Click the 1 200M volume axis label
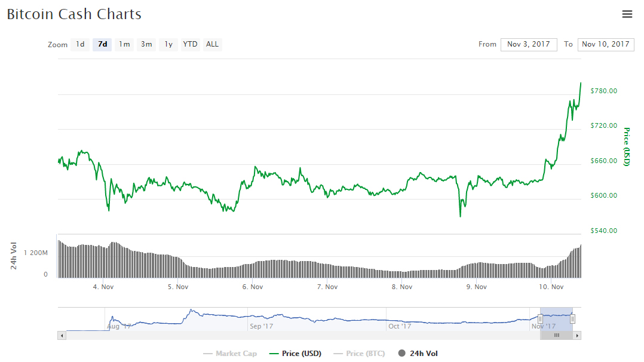This screenshot has width=644, height=362. click(36, 253)
